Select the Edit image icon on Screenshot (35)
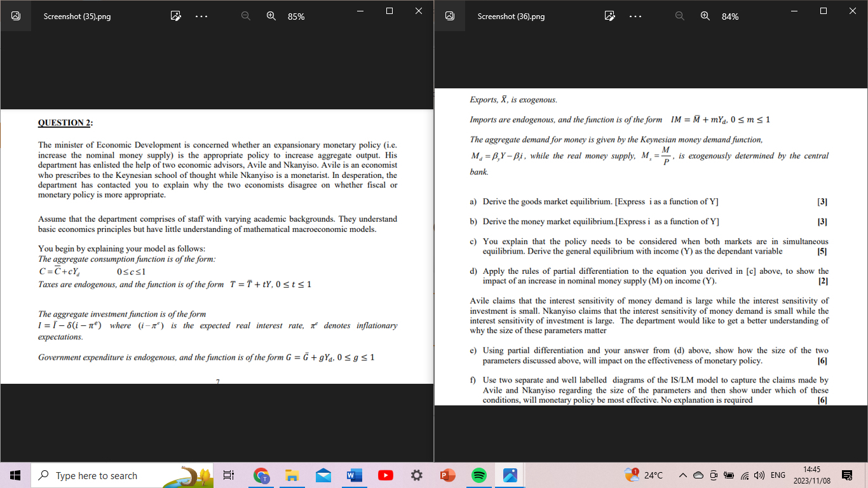 pyautogui.click(x=176, y=17)
